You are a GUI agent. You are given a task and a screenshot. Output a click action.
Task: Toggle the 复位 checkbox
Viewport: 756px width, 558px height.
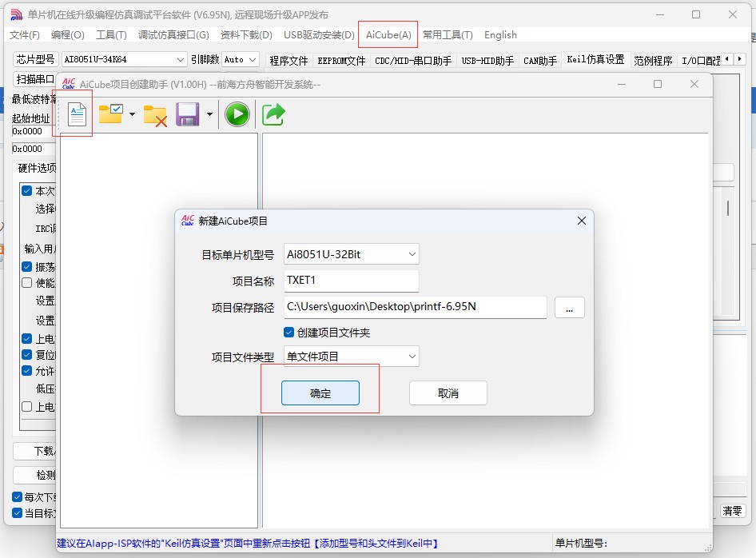27,354
